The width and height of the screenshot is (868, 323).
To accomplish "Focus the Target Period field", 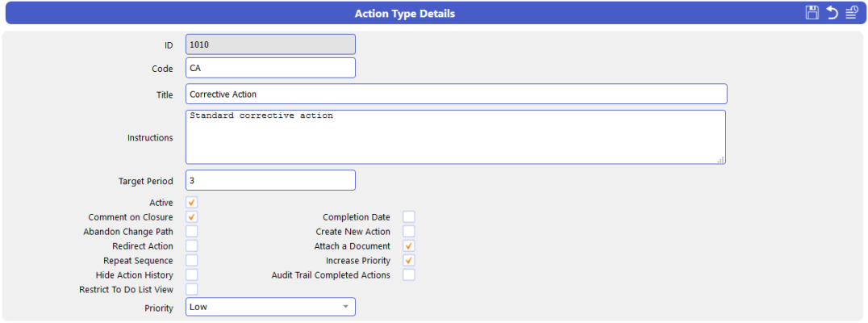I will pos(271,180).
